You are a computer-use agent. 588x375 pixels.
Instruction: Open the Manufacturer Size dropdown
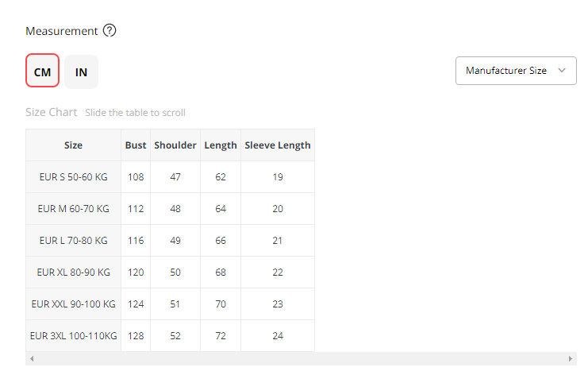(515, 70)
